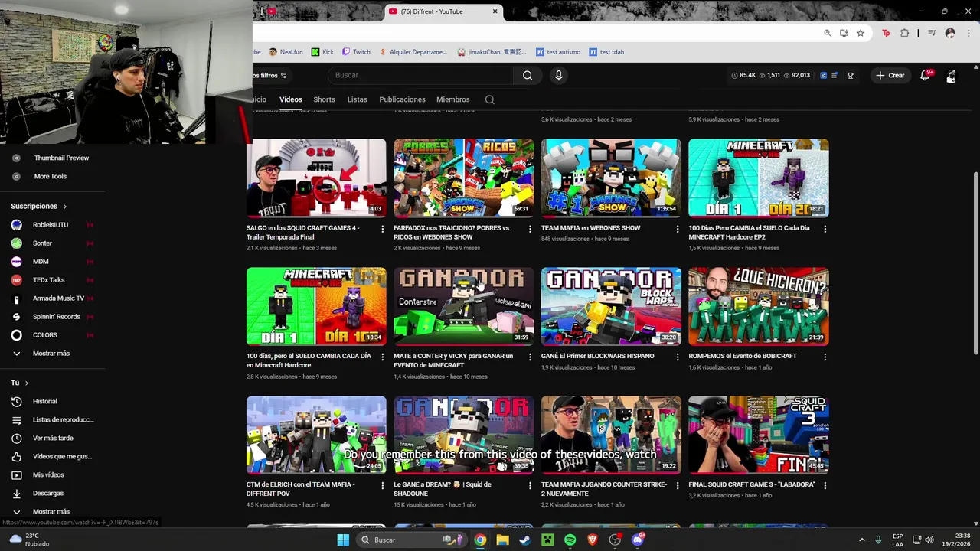This screenshot has width=980, height=551.
Task: Open Ver más tarde
Action: point(52,438)
